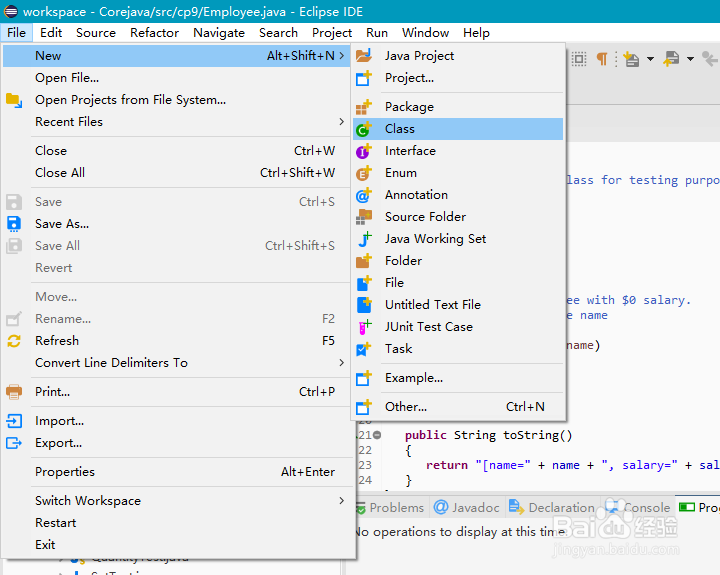The height and width of the screenshot is (575, 720).
Task: Click the Save As floppy disk icon
Action: coord(14,224)
